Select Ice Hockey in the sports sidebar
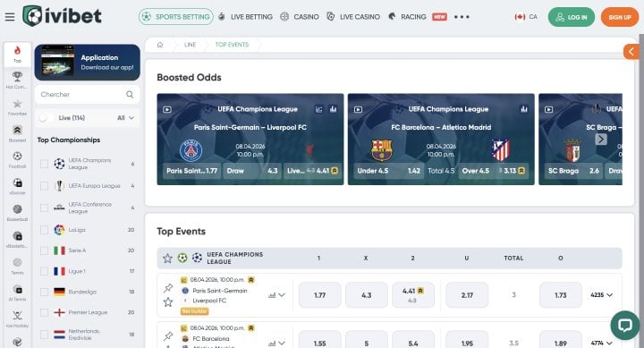Viewport: 644px width, 348px height. pos(17,318)
